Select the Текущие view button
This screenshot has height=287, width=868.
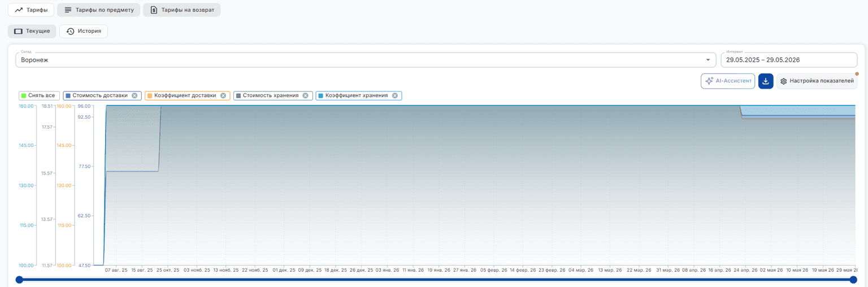click(32, 31)
